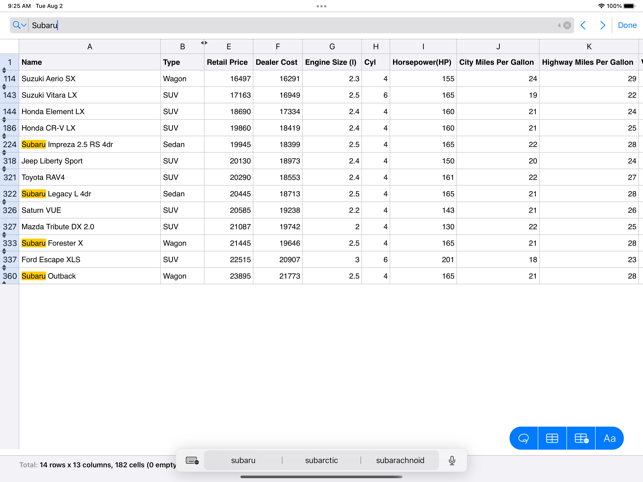This screenshot has width=643, height=482.
Task: Select row 1 header
Action: tap(9, 62)
